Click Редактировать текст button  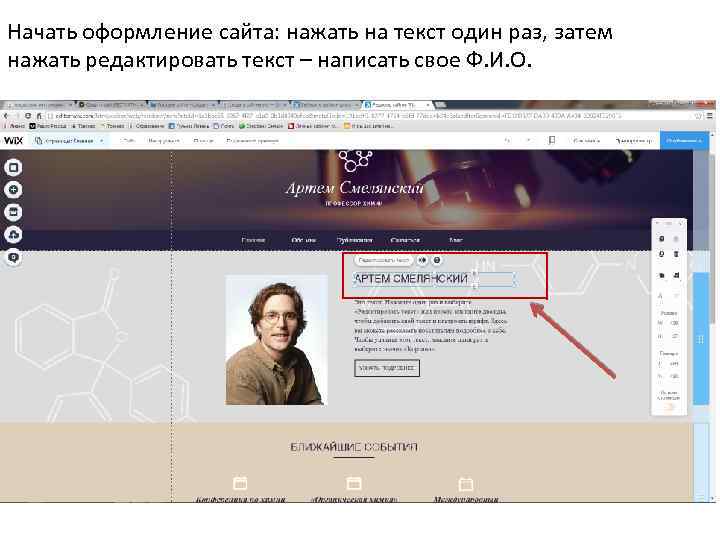384,260
